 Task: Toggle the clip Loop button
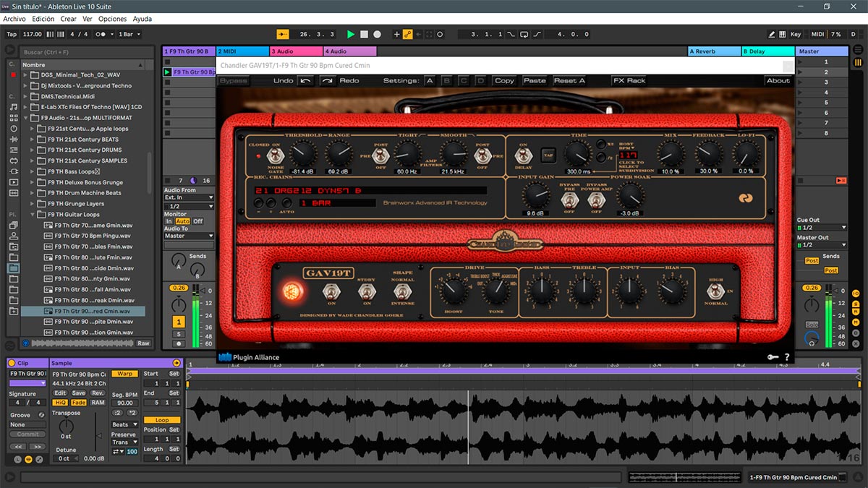pyautogui.click(x=162, y=420)
